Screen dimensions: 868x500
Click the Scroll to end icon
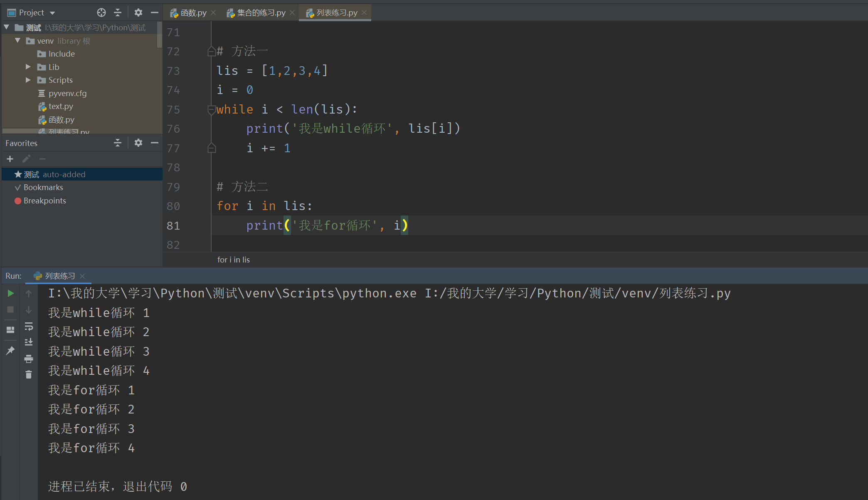click(x=29, y=342)
